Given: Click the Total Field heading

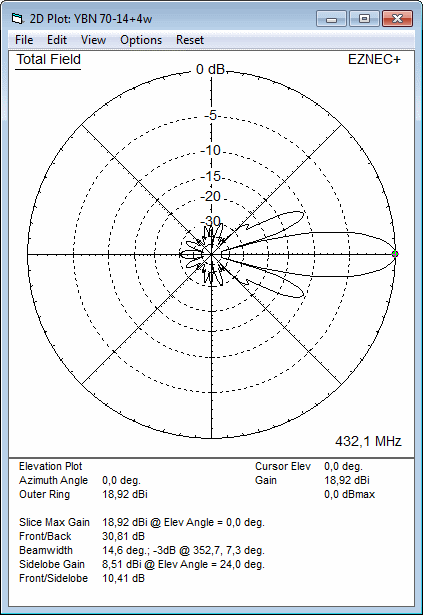Looking at the screenshot, I should 48,60.
